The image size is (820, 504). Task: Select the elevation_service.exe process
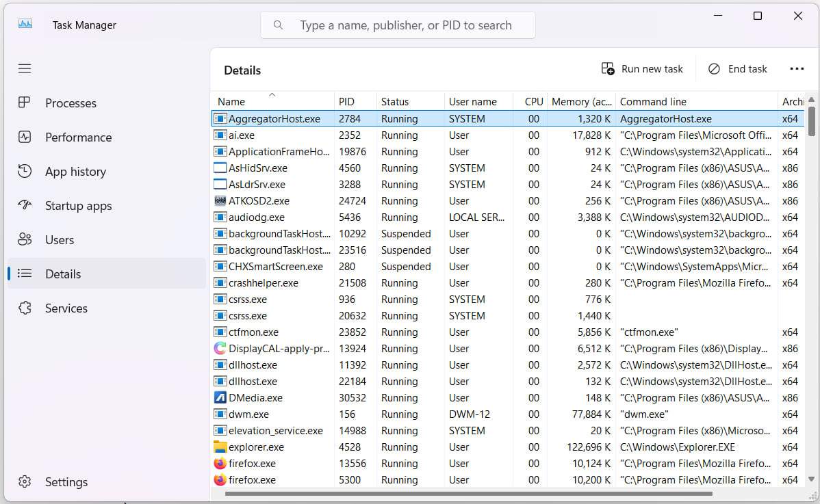(x=507, y=430)
